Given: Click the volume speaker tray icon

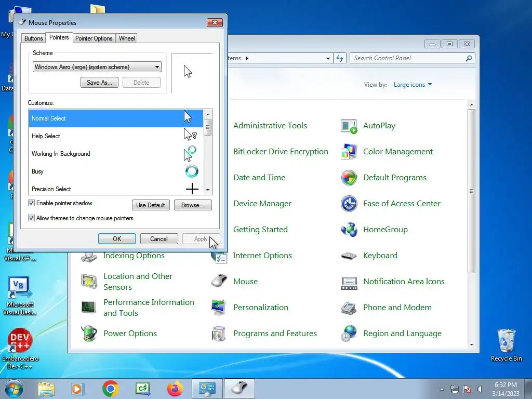Looking at the screenshot, I should tap(480, 389).
